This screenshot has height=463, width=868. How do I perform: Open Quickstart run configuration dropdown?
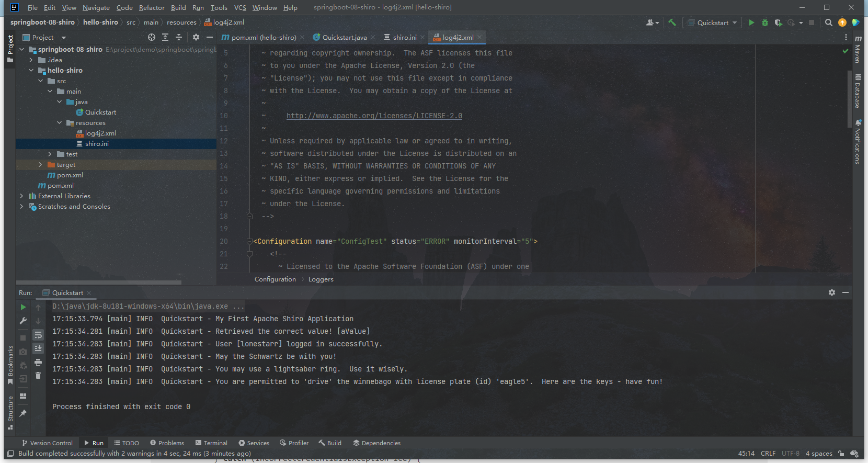coord(712,22)
